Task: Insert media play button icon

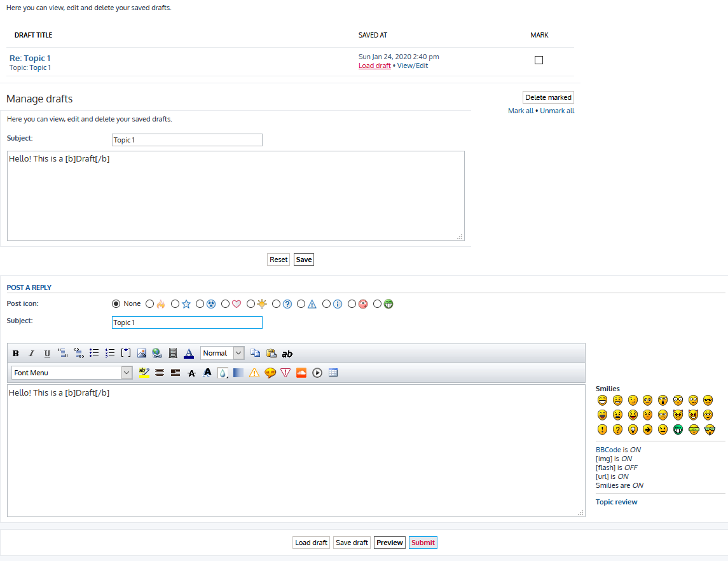Action: pyautogui.click(x=317, y=373)
